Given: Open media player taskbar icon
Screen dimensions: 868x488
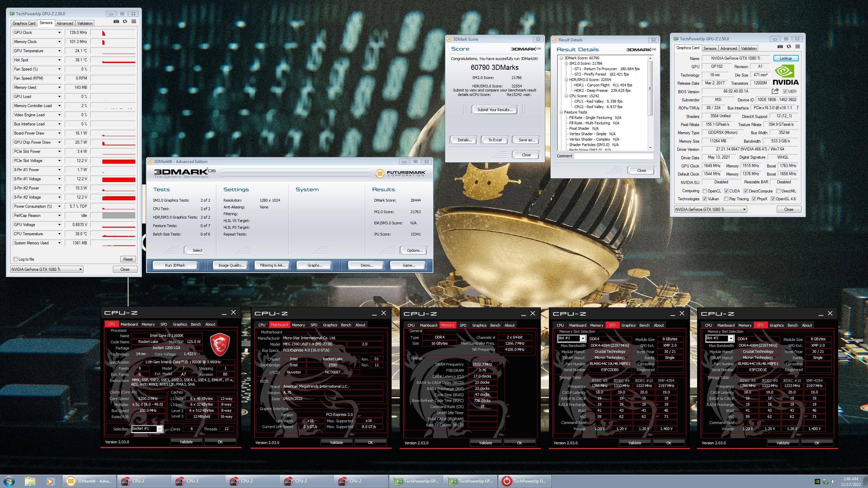Looking at the screenshot, I should pos(50,481).
